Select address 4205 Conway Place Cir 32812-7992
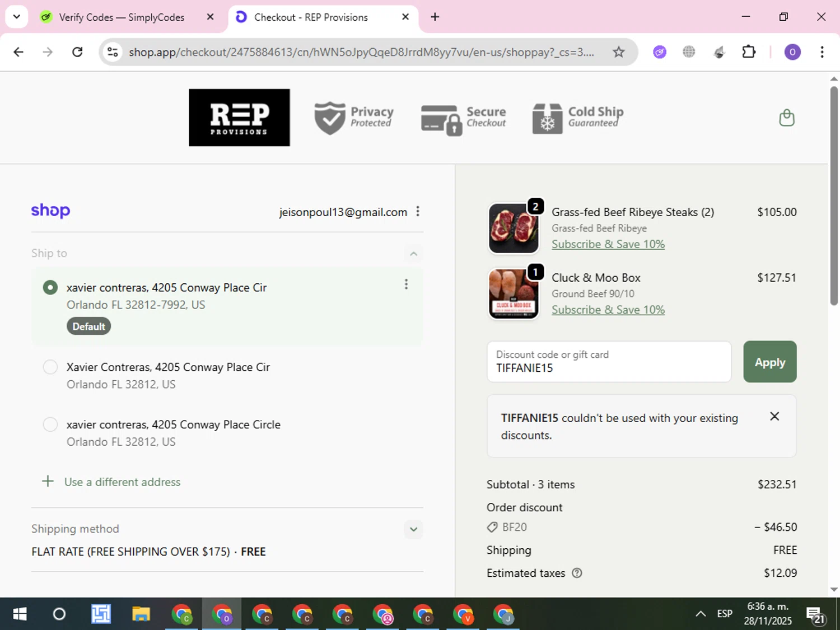 click(x=50, y=287)
